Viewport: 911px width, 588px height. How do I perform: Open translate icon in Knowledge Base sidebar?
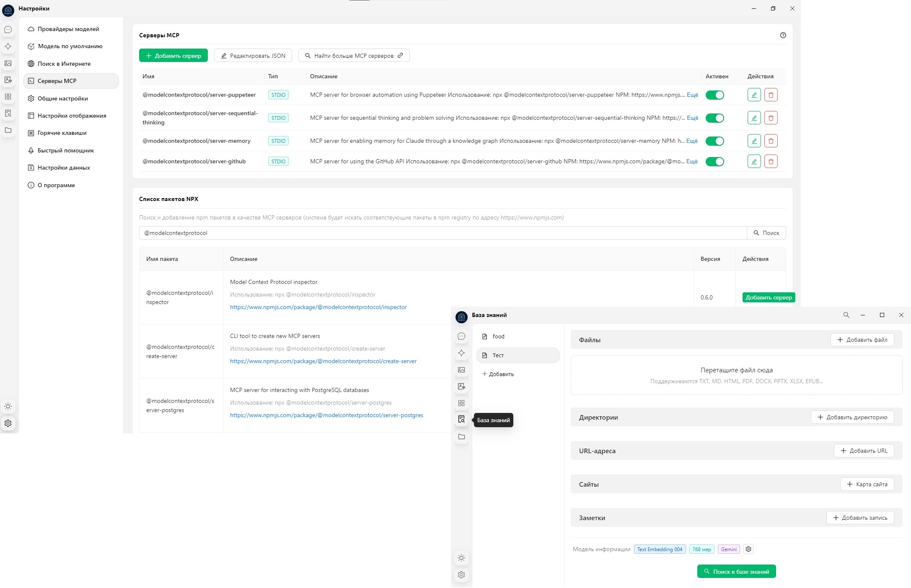point(461,387)
